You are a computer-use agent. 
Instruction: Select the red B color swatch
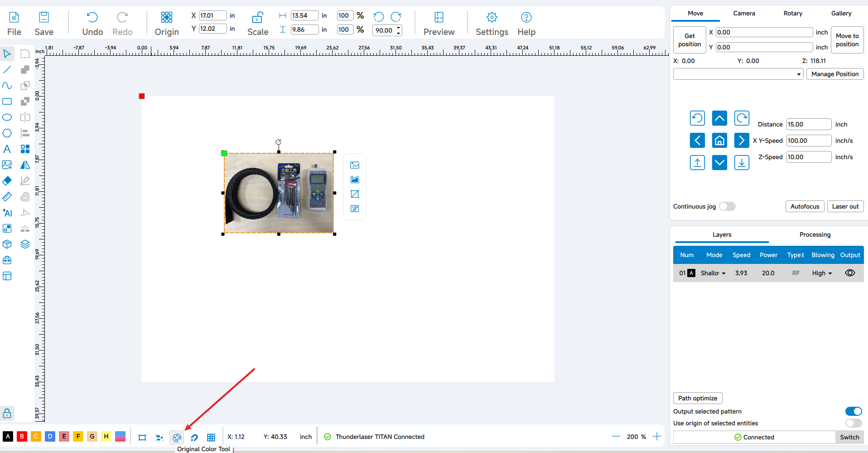(x=22, y=436)
